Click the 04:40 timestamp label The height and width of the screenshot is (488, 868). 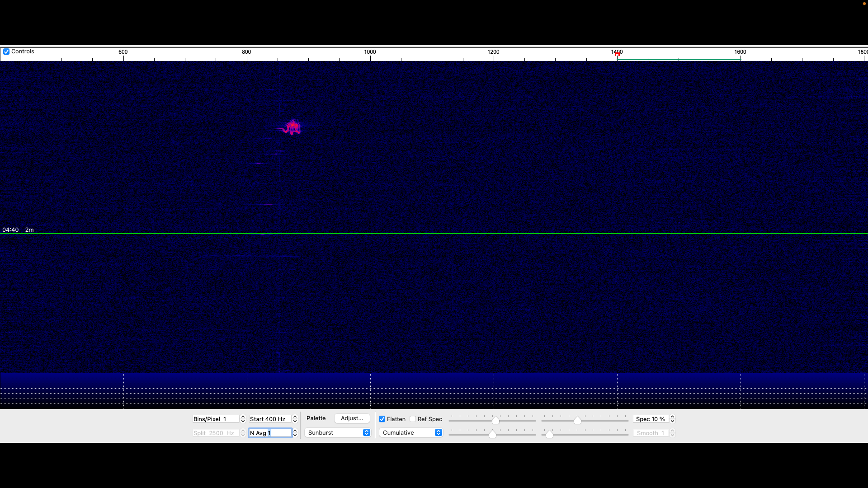(x=10, y=230)
